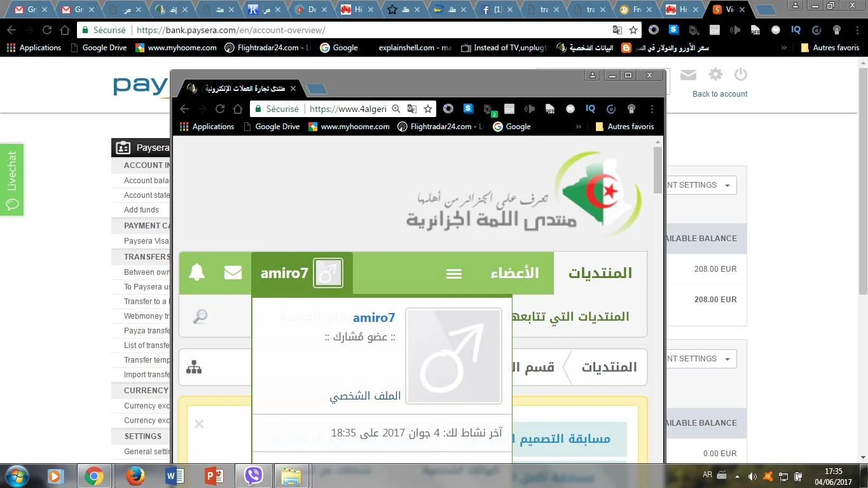Open the forum hamburger menu icon
Screen dimensions: 868x488
click(453, 274)
